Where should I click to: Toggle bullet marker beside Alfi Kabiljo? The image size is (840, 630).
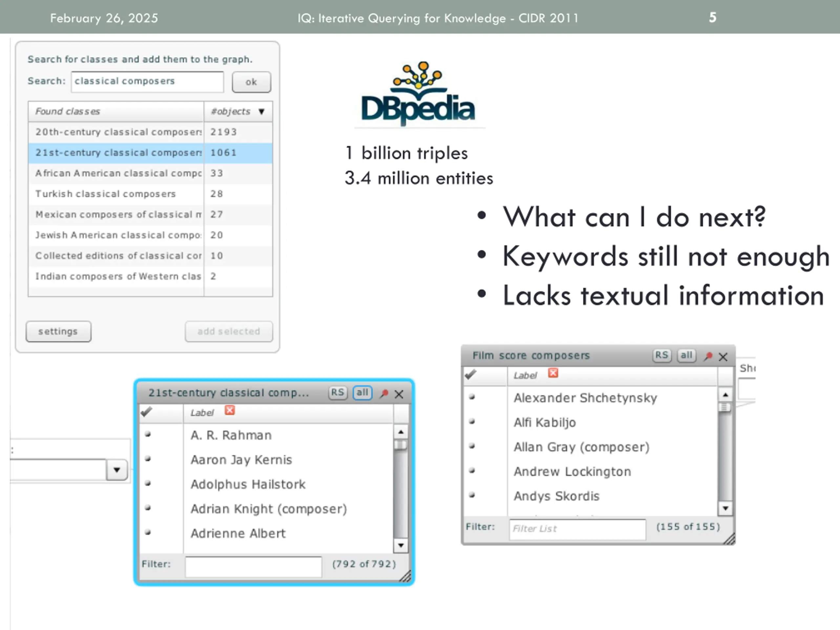(x=472, y=421)
